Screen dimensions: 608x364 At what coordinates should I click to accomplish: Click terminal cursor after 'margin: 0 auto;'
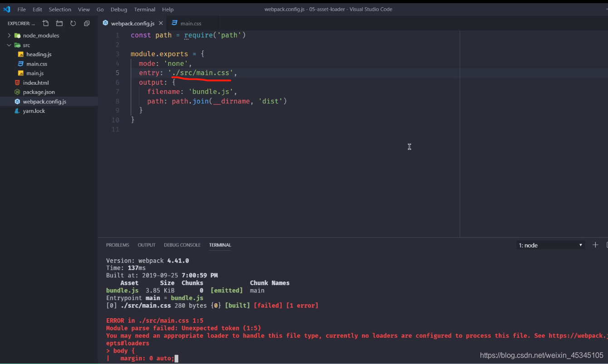click(x=177, y=359)
